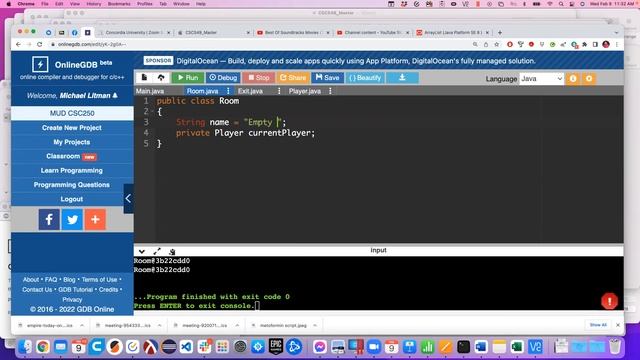Open the Blog footer link
The height and width of the screenshot is (360, 640).
click(x=69, y=280)
